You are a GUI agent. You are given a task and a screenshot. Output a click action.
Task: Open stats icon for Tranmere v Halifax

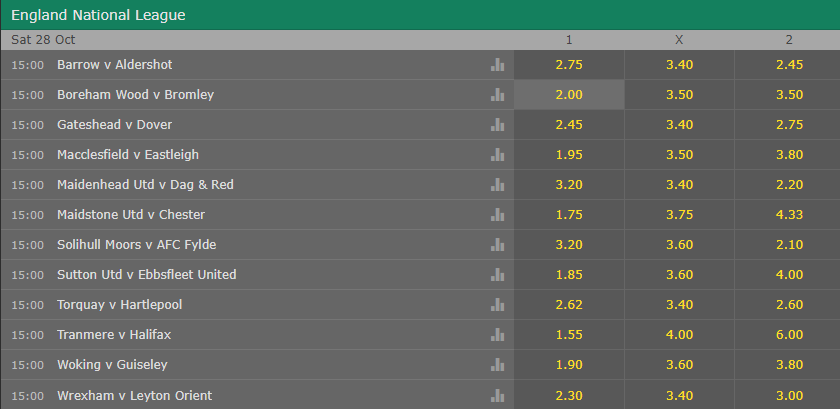point(497,335)
